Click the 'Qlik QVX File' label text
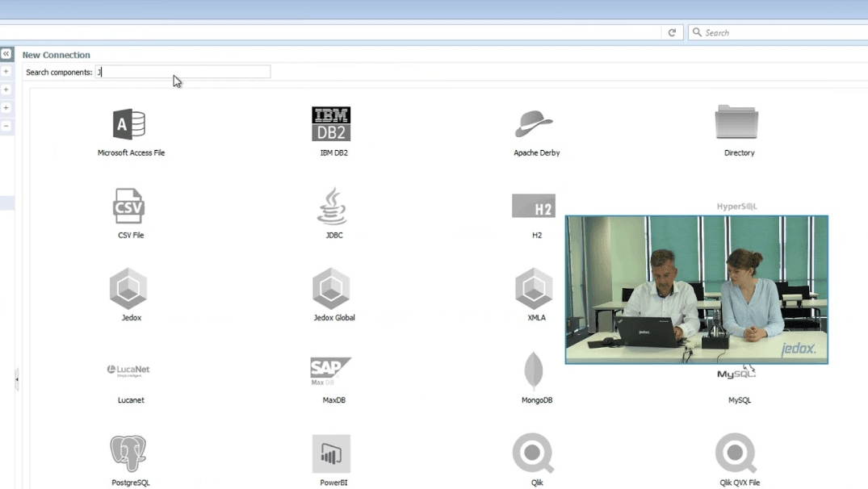 pos(740,483)
